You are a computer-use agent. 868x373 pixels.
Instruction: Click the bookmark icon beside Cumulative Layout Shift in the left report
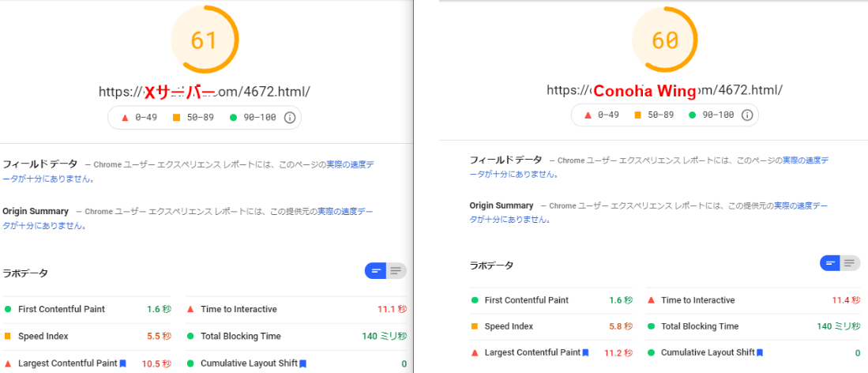[302, 364]
